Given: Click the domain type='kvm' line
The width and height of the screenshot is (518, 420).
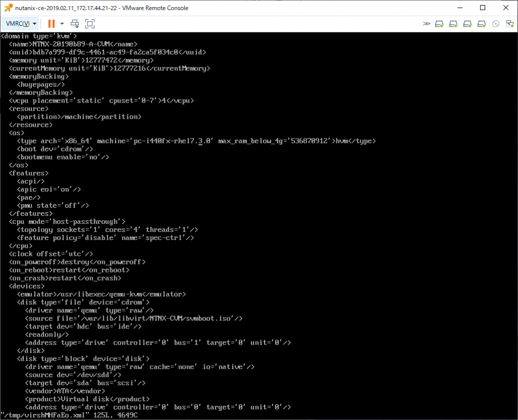Looking at the screenshot, I should 39,36.
